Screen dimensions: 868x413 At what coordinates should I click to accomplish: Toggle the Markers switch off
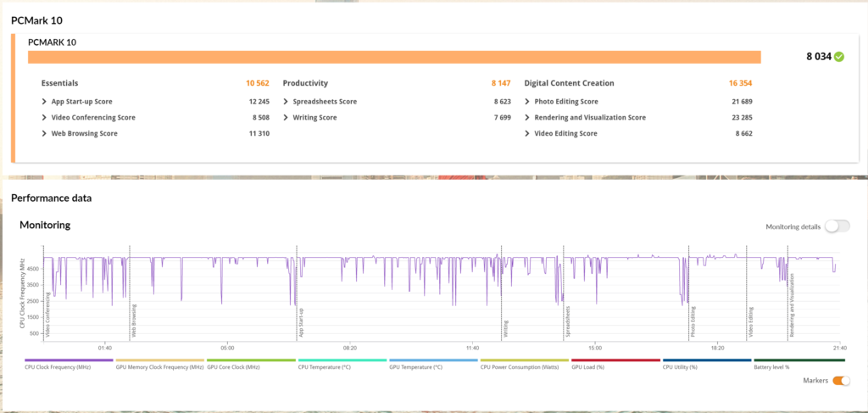click(842, 380)
